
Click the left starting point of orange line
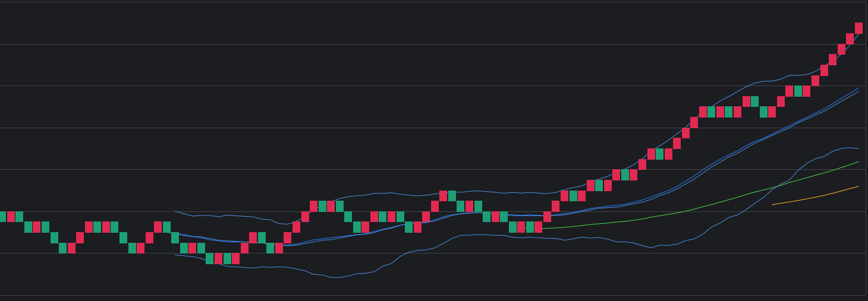[x=773, y=205]
